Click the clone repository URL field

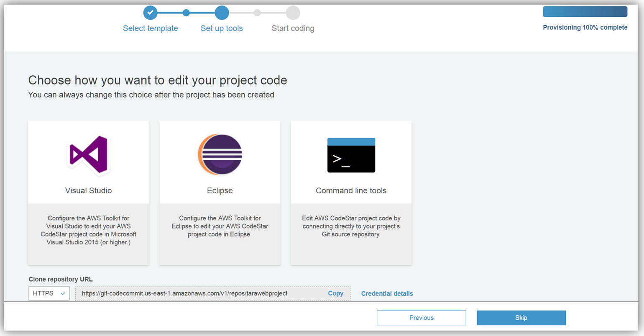coord(197,293)
